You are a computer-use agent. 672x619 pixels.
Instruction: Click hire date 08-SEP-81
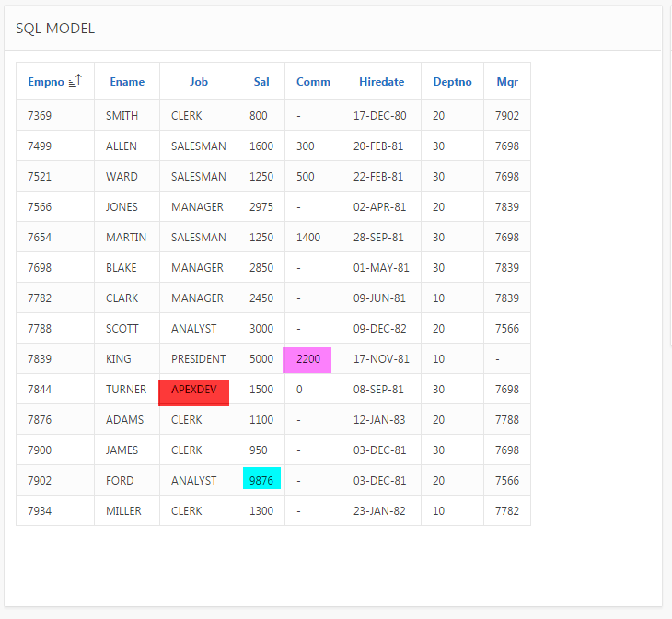pos(378,390)
